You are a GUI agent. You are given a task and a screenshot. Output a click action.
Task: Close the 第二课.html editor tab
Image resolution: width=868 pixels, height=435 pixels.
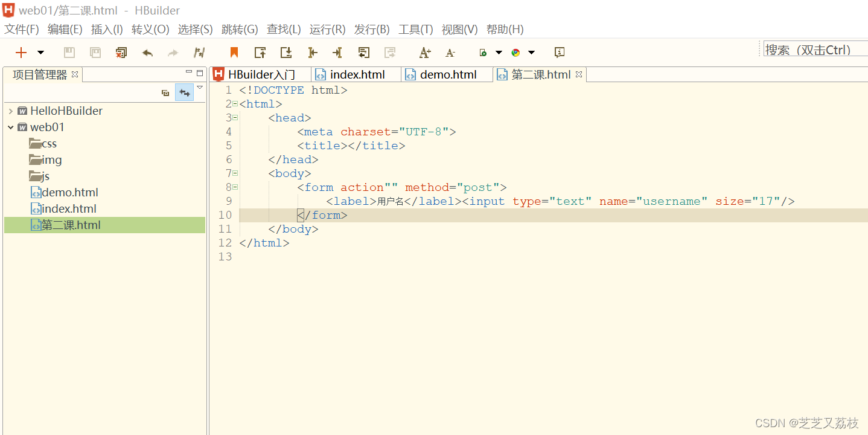tap(579, 74)
